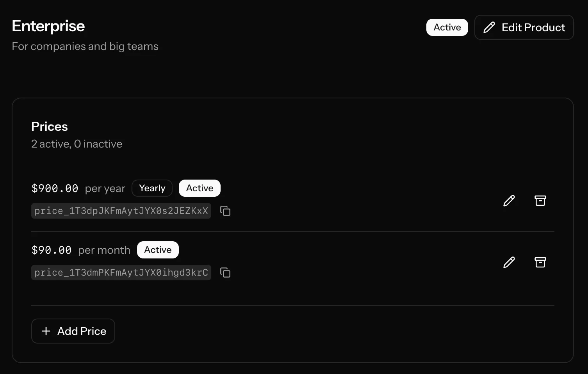
Task: Open the Yearly interval selector
Action: pos(152,188)
